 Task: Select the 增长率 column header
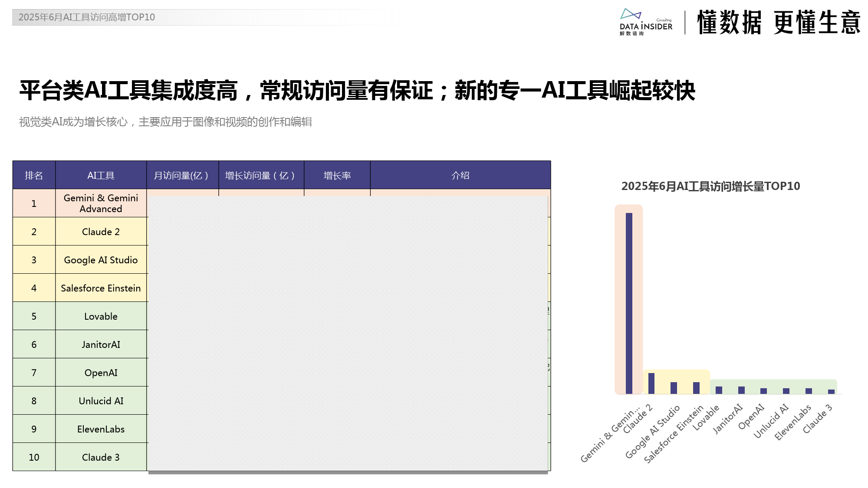pos(337,175)
